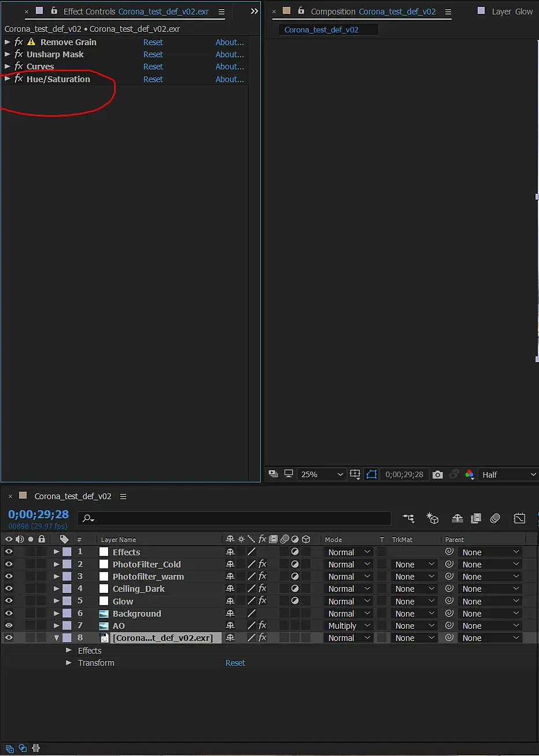Click the timeline layer search field
The image size is (539, 756).
click(234, 518)
